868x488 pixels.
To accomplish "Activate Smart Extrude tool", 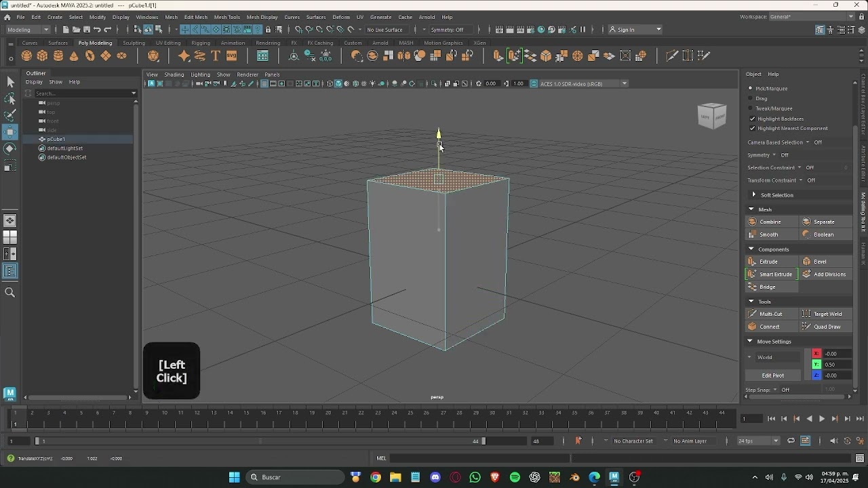I will (770, 274).
